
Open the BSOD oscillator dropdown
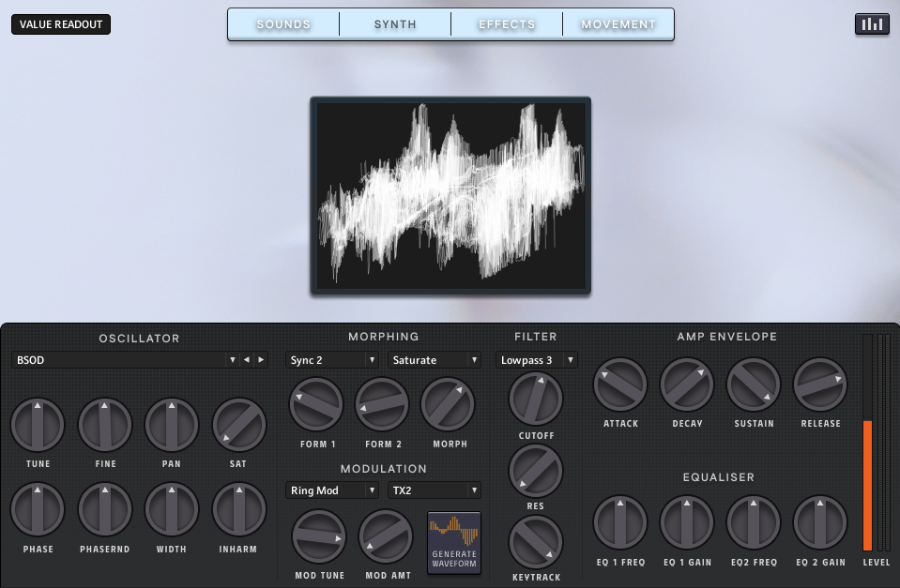pyautogui.click(x=126, y=360)
